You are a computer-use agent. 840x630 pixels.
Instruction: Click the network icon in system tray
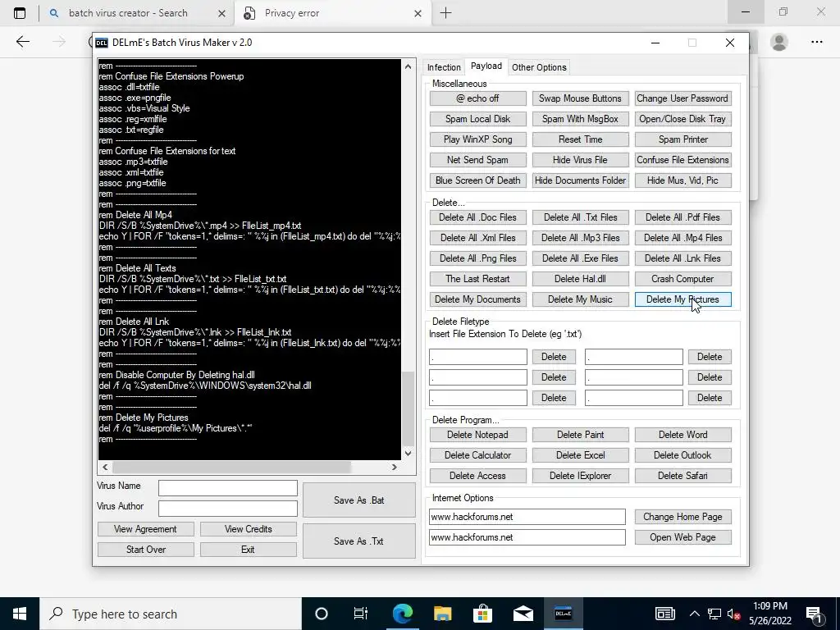[x=714, y=614]
